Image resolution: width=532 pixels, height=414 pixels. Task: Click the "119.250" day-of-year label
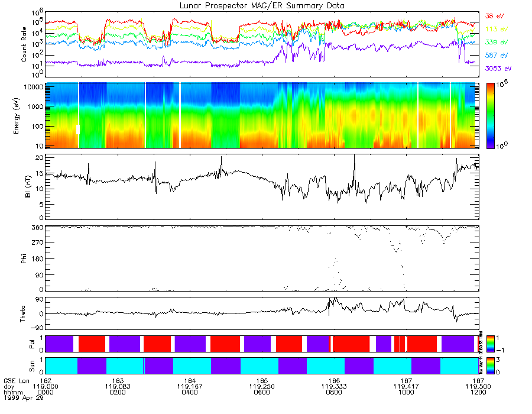pyautogui.click(x=262, y=387)
